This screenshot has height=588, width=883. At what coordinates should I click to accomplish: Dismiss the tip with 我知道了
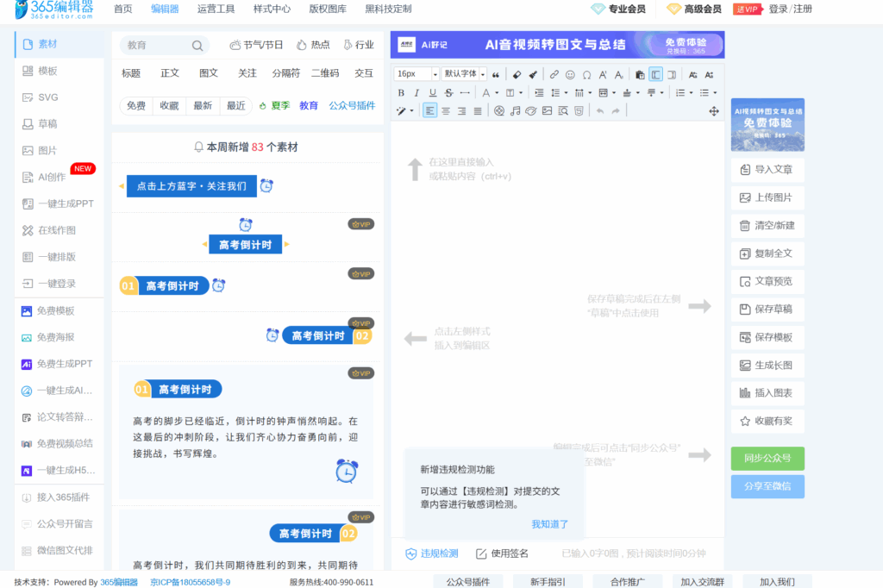pyautogui.click(x=549, y=524)
